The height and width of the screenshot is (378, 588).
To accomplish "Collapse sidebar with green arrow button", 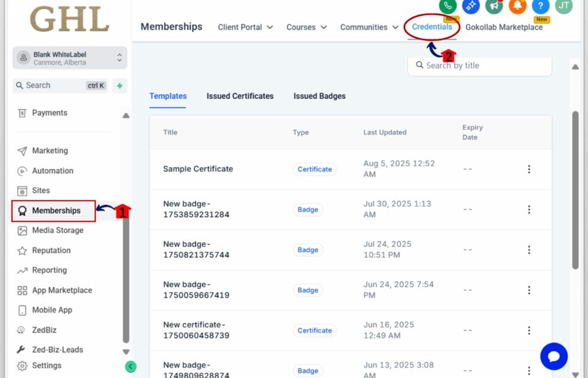I will (x=130, y=367).
